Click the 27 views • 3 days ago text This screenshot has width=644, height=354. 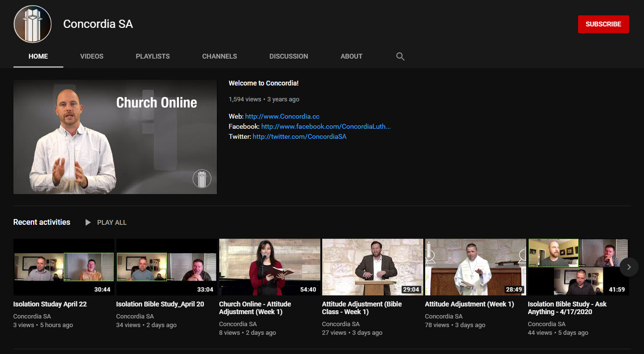[353, 333]
